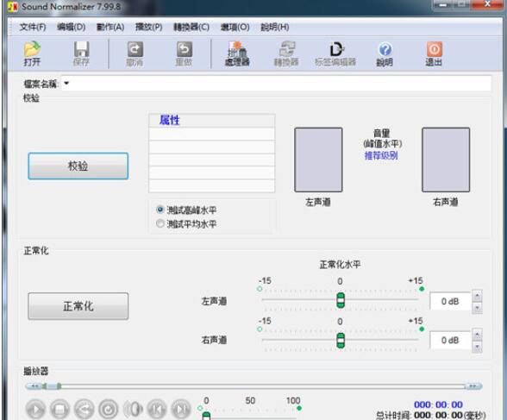Viewport: 507px width, 420px height.
Task: Expand the file name dropdown arrow
Action: point(66,84)
